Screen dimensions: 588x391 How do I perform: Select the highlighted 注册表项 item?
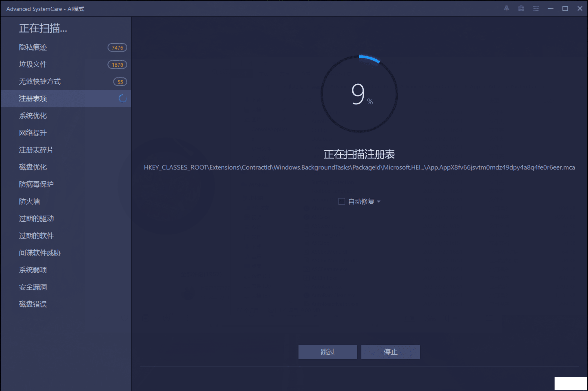66,98
